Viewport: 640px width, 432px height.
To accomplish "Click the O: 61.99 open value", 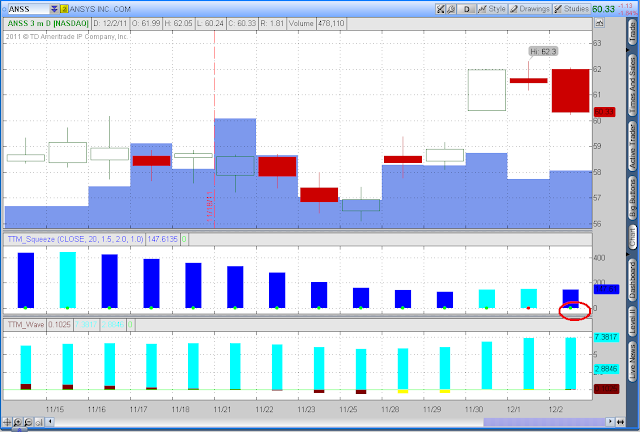I will click(x=146, y=23).
